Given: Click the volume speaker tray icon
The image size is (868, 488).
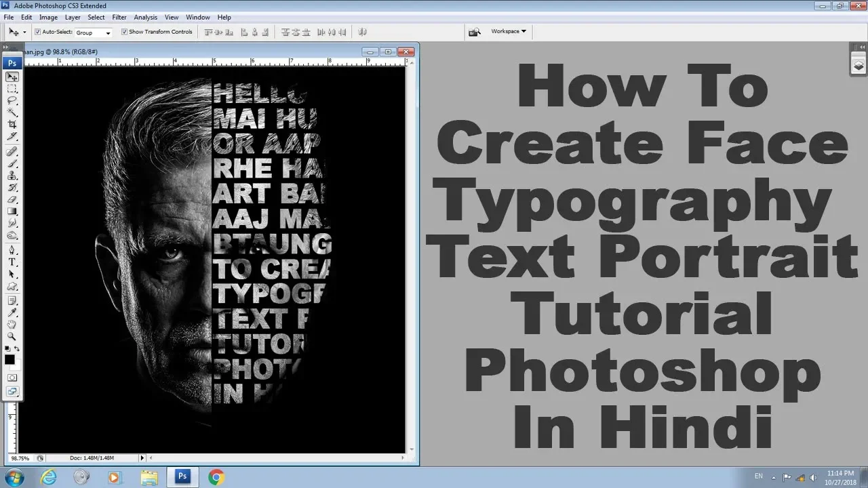Looking at the screenshot, I should click(812, 477).
